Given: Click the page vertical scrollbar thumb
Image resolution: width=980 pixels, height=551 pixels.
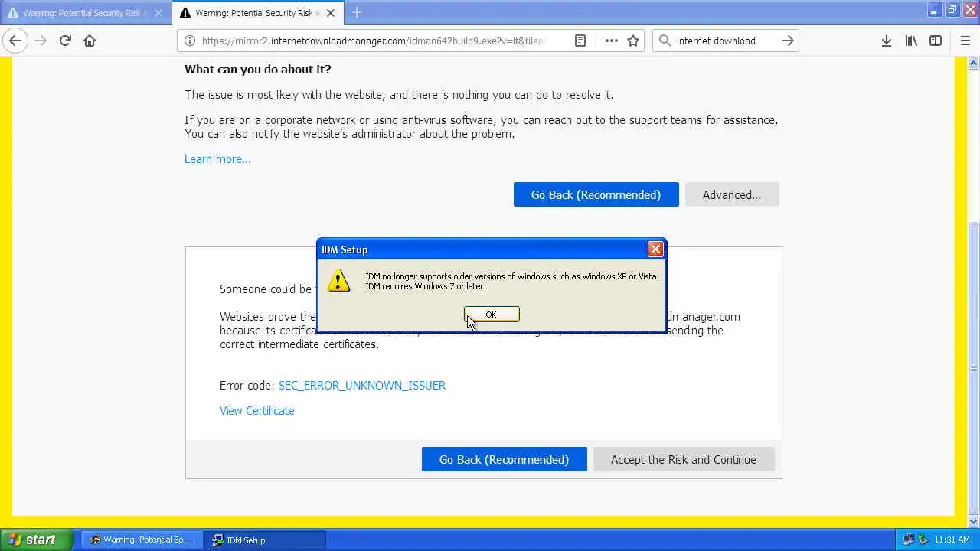Looking at the screenshot, I should pyautogui.click(x=974, y=367).
